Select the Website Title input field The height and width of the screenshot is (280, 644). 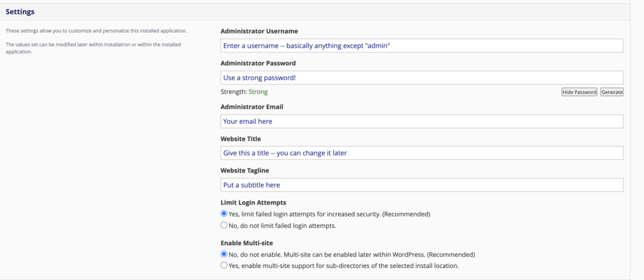422,153
